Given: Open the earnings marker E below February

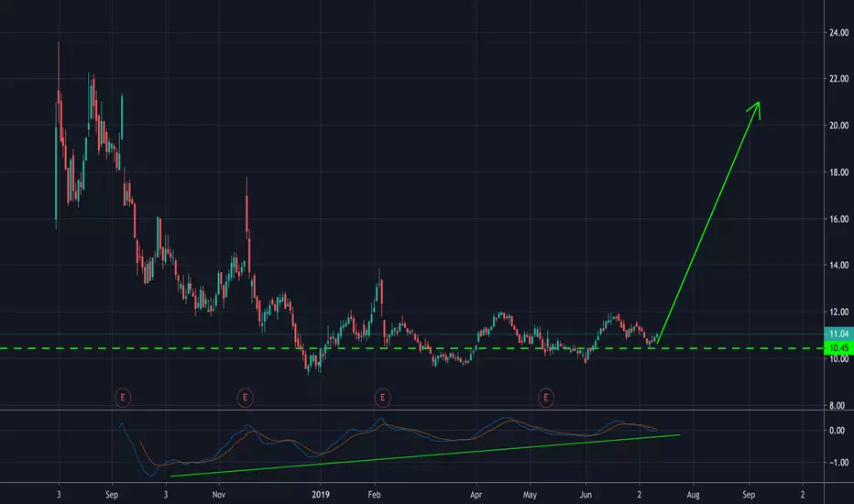Looking at the screenshot, I should [382, 397].
